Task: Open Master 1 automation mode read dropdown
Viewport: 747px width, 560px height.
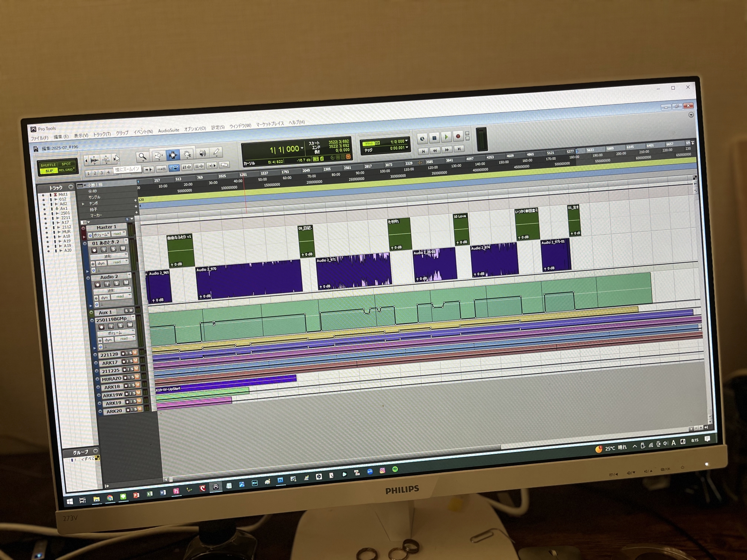Action: (119, 234)
